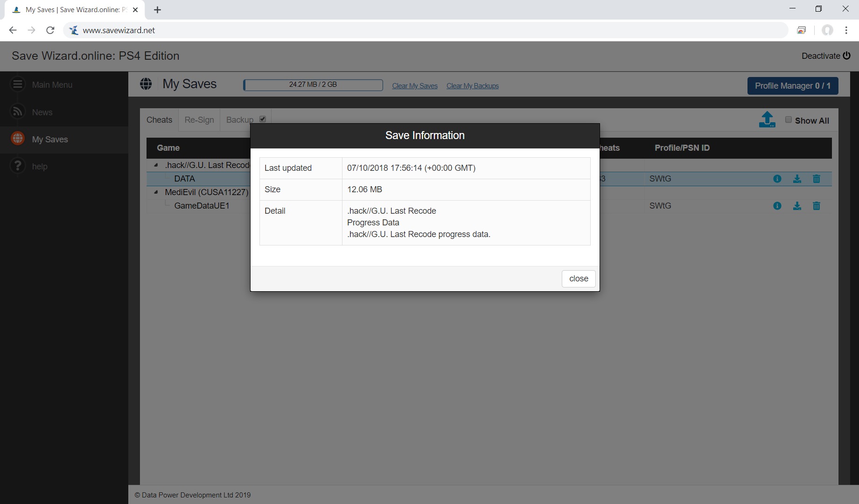The height and width of the screenshot is (504, 859).
Task: Select the DATA save row
Action: point(489,179)
